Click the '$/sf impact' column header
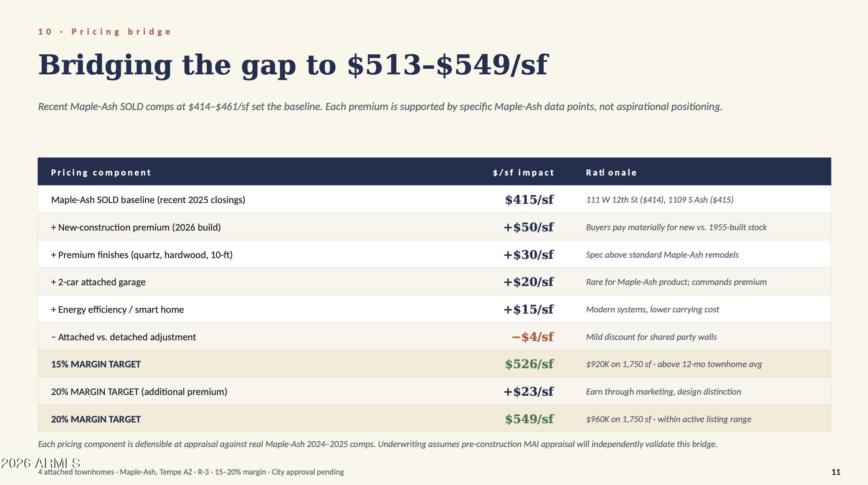The height and width of the screenshot is (485, 868). click(x=523, y=173)
